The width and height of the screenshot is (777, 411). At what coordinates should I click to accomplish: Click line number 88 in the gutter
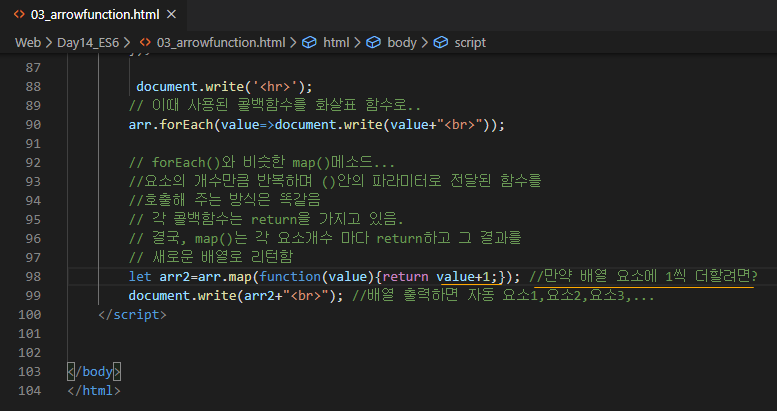point(33,86)
